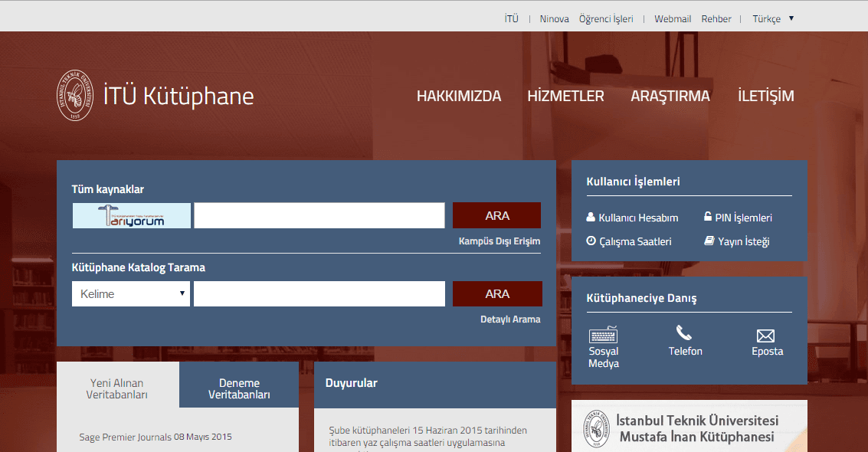Open the HİZMETLER navigation menu

coord(565,97)
